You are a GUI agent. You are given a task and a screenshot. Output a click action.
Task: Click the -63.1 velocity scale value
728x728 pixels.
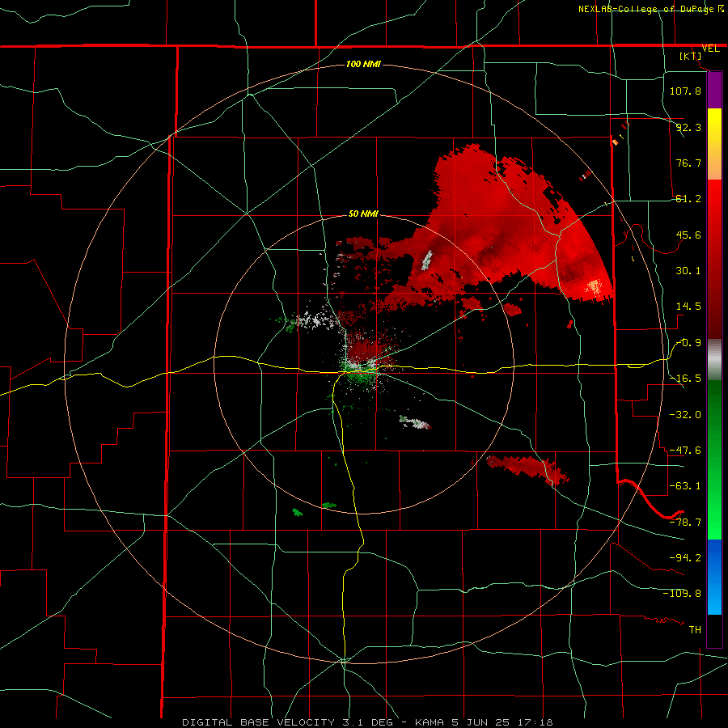coord(685,486)
